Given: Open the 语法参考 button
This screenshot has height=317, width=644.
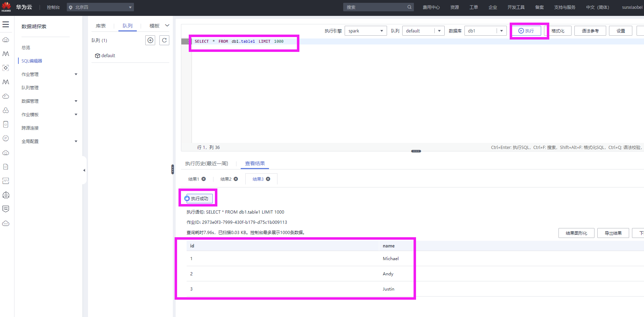Looking at the screenshot, I should (x=590, y=31).
